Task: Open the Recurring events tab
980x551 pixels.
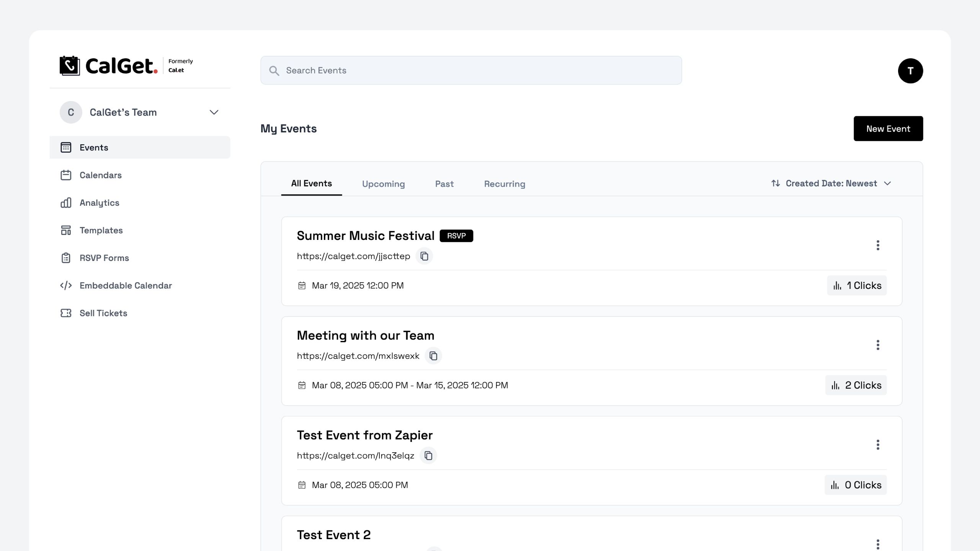Action: (x=504, y=184)
